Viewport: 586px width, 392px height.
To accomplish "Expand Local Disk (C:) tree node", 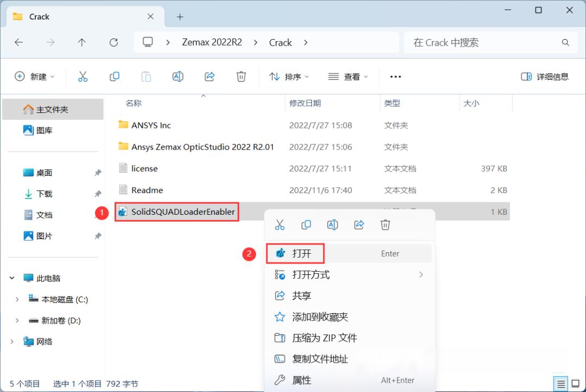I will pos(17,299).
